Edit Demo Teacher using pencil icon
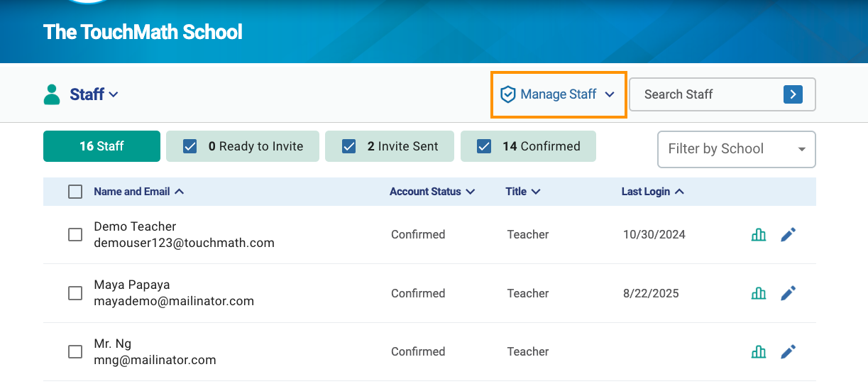Screen dimensions: 868x384 coord(788,234)
